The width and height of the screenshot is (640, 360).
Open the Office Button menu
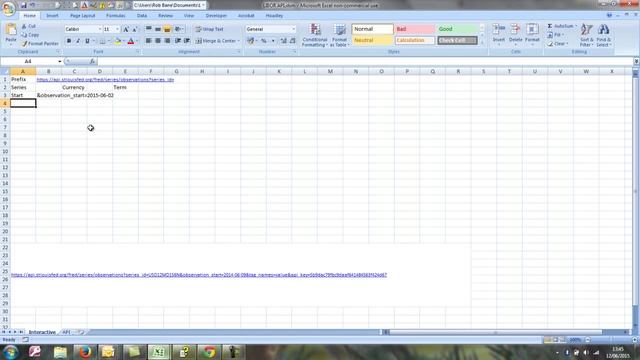tap(8, 8)
